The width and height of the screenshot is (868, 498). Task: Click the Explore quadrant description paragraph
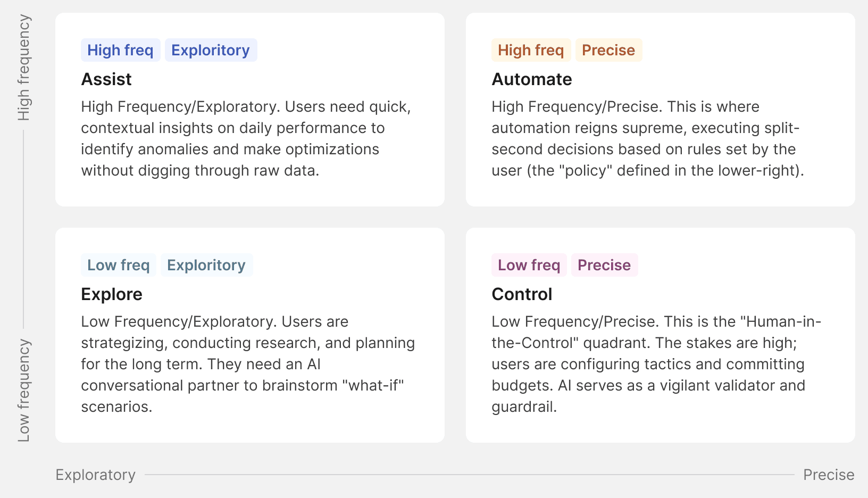click(248, 364)
